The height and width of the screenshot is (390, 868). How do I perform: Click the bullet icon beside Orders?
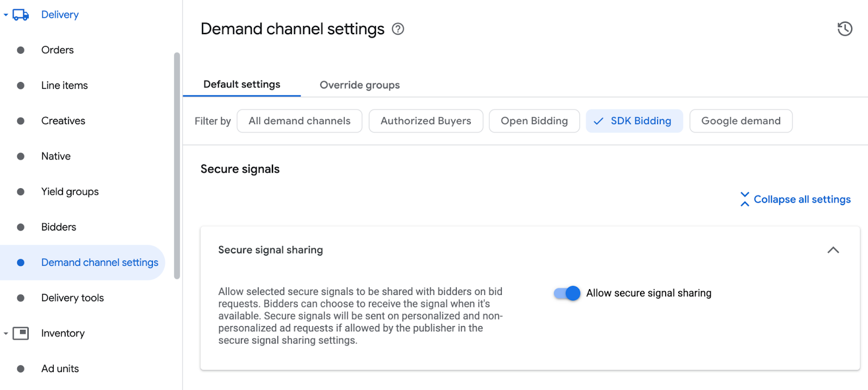point(21,50)
